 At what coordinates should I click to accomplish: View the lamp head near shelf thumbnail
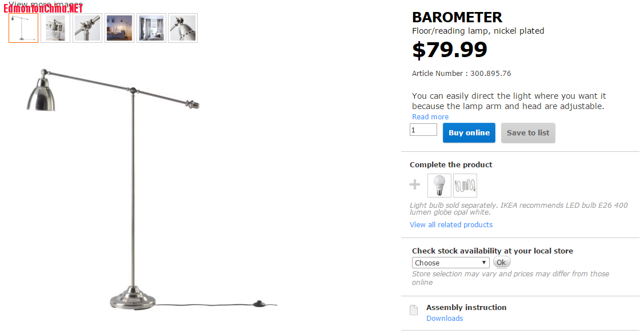(55, 28)
